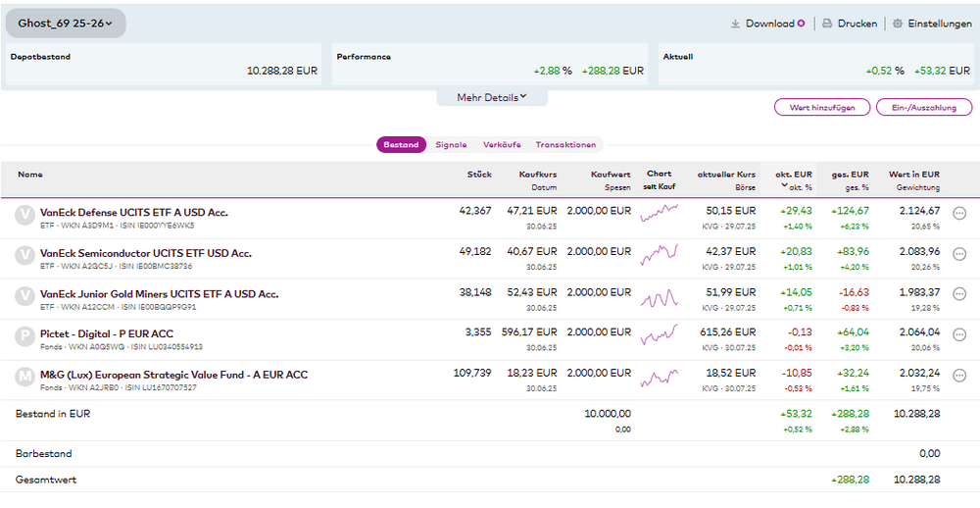
Task: Click the Drucken printer icon
Action: (827, 24)
